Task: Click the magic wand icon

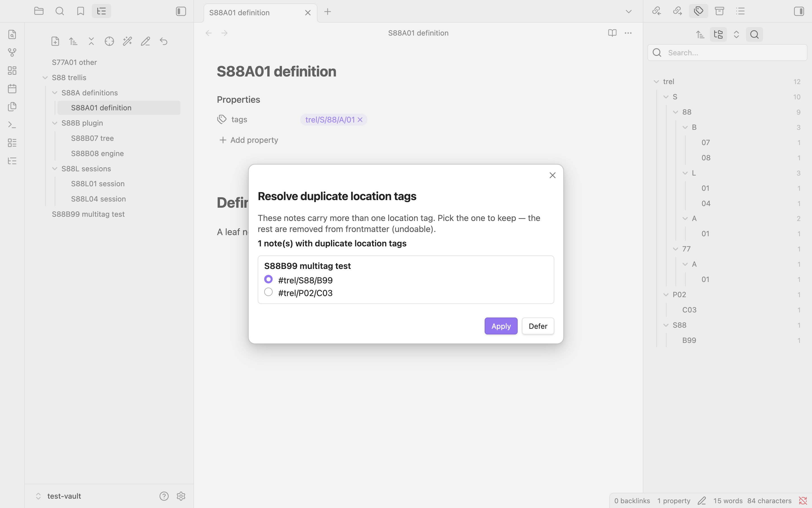Action: coord(127,41)
